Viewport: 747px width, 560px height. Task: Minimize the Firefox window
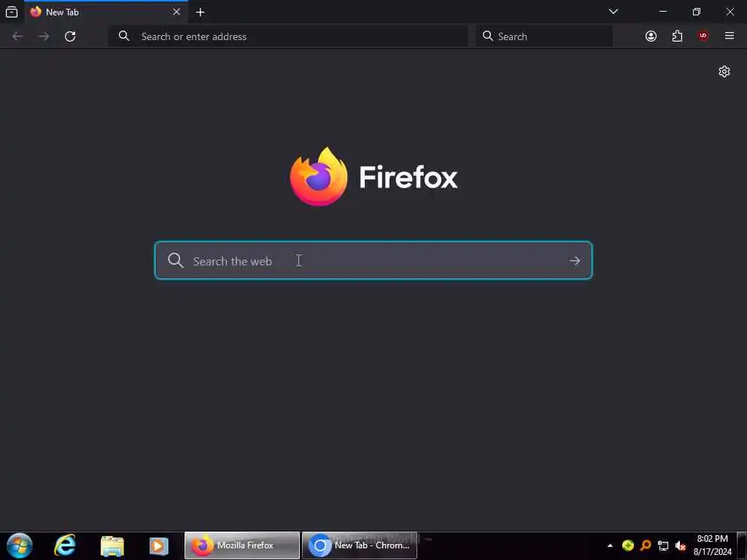pos(662,12)
